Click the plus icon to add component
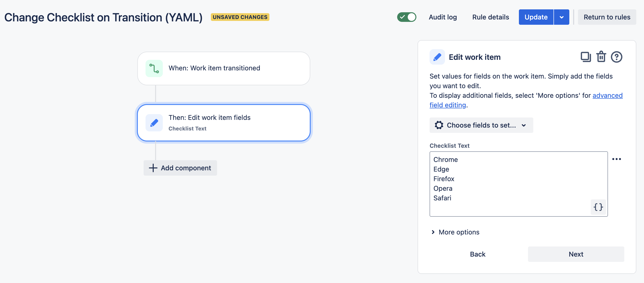Image resolution: width=644 pixels, height=283 pixels. (x=153, y=168)
